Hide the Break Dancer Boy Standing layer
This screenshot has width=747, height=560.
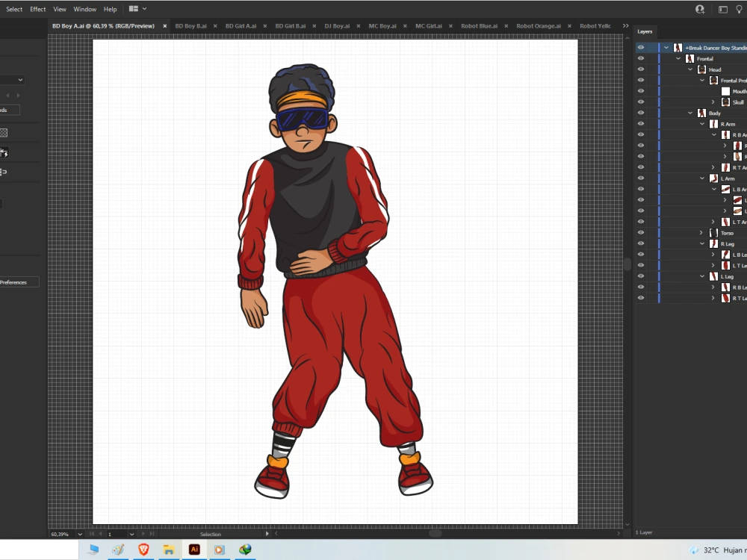(641, 48)
